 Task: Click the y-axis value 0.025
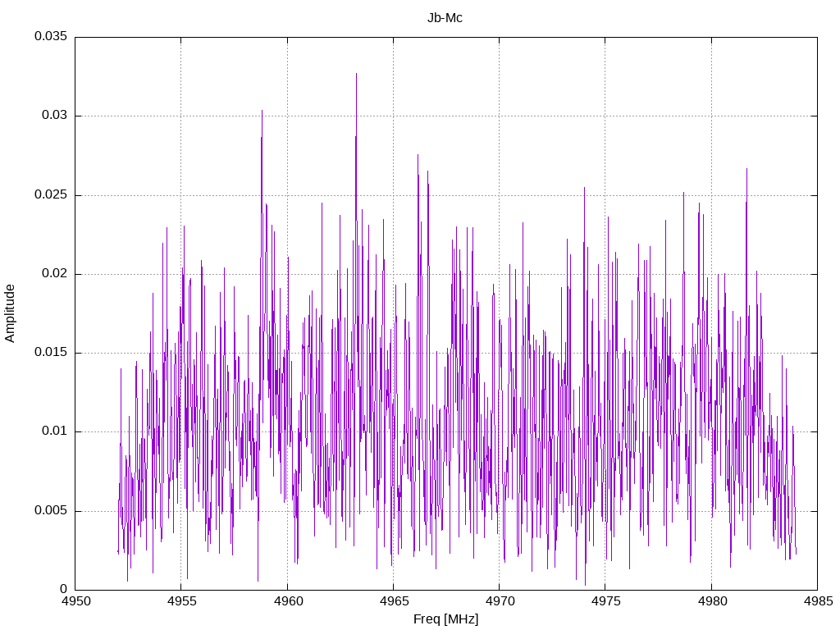point(51,194)
